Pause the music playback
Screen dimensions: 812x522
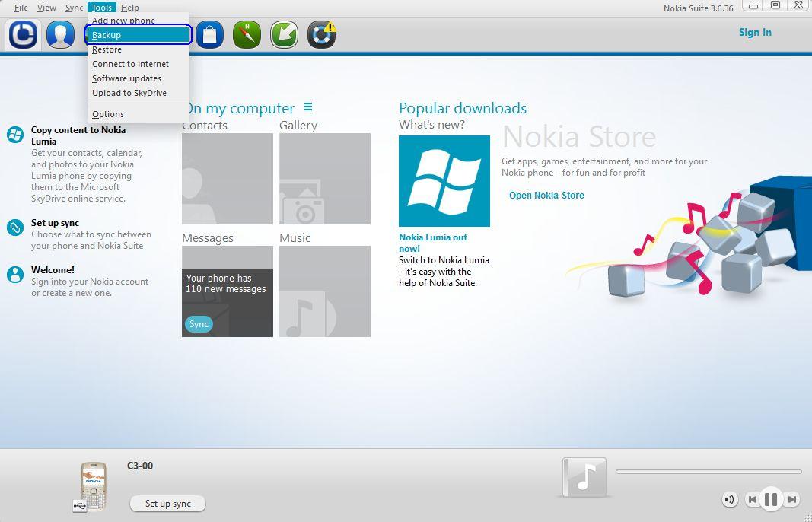point(771,500)
